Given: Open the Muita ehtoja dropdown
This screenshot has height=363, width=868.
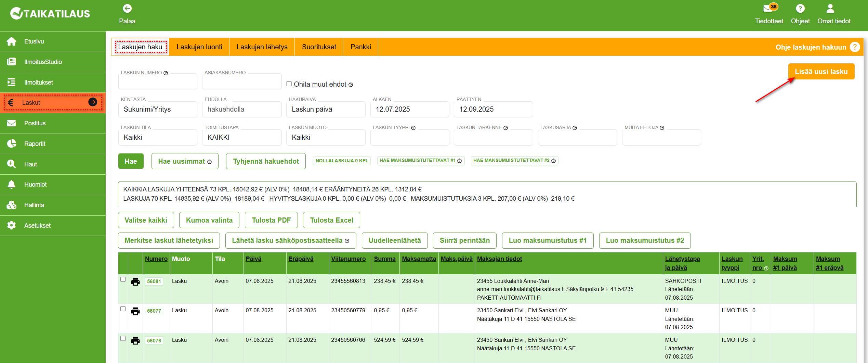Looking at the screenshot, I should click(661, 137).
